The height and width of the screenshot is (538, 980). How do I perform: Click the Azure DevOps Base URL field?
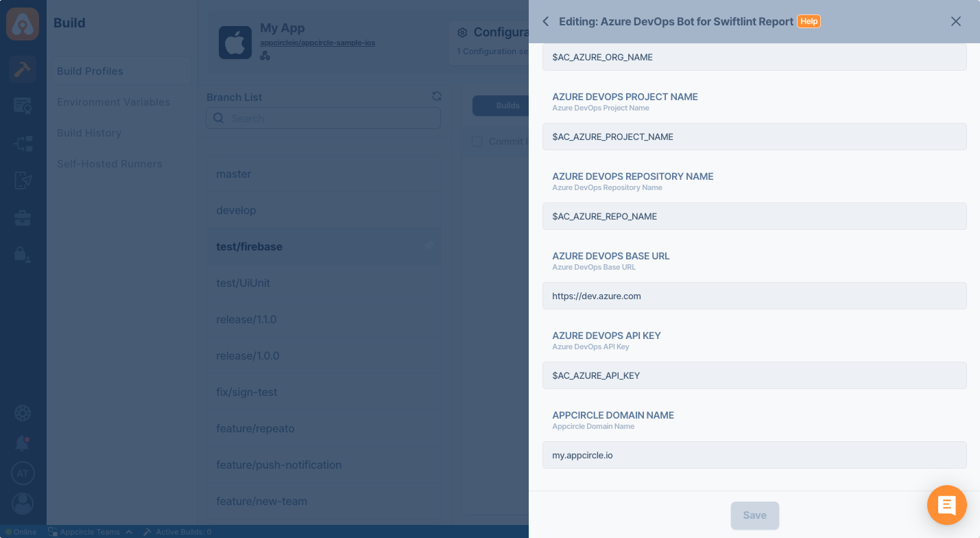point(754,296)
